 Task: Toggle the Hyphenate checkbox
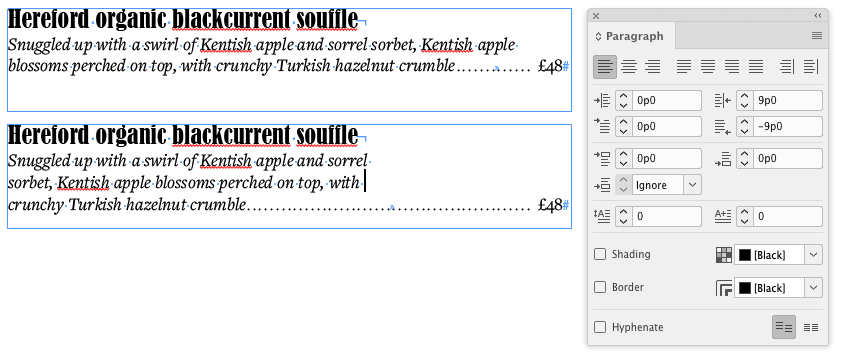click(x=600, y=327)
